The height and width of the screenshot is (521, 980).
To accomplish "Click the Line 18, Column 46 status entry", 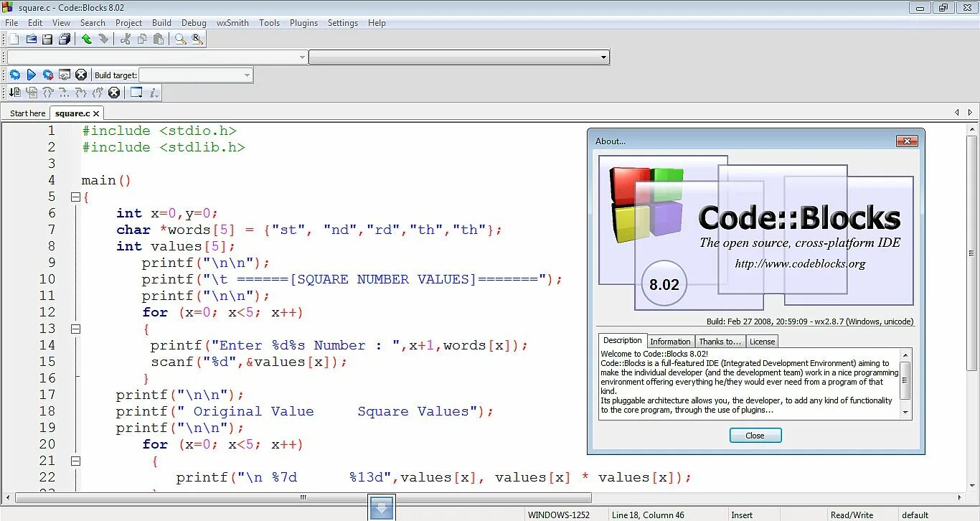I will (648, 515).
